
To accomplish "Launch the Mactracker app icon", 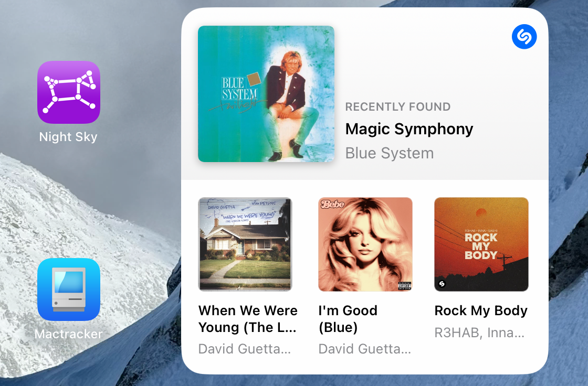I will [69, 290].
